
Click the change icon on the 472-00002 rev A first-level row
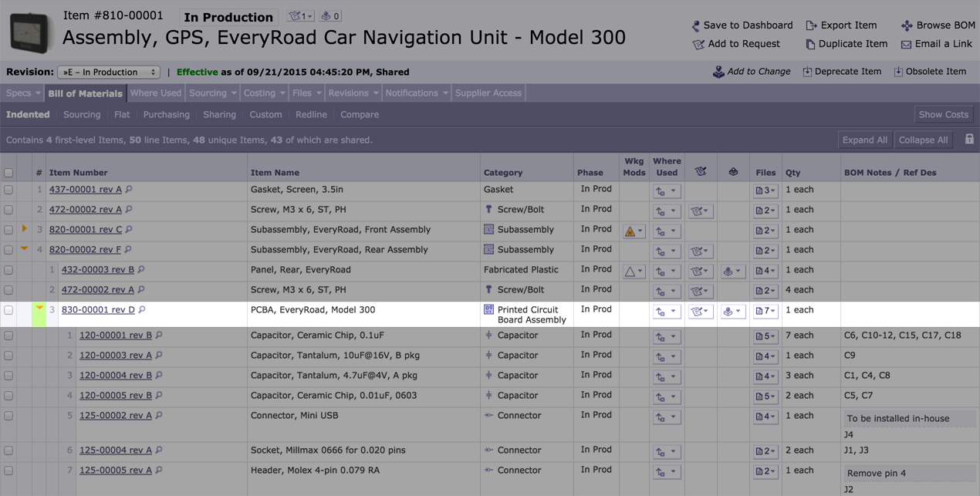click(x=700, y=211)
